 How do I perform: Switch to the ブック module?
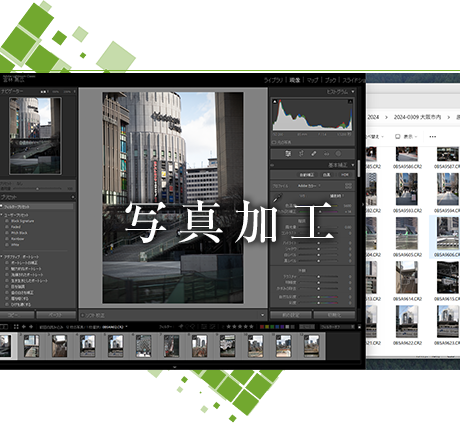coord(331,80)
